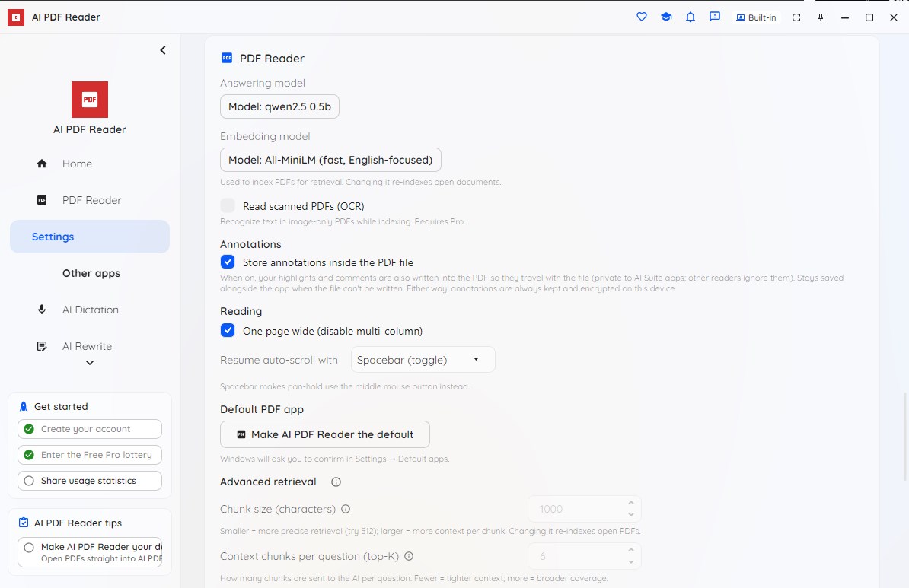Open the notifications bell
The width and height of the screenshot is (909, 588).
[690, 17]
